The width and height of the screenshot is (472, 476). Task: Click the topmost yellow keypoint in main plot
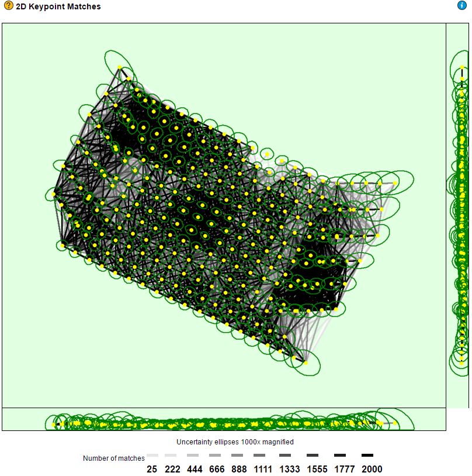click(120, 67)
